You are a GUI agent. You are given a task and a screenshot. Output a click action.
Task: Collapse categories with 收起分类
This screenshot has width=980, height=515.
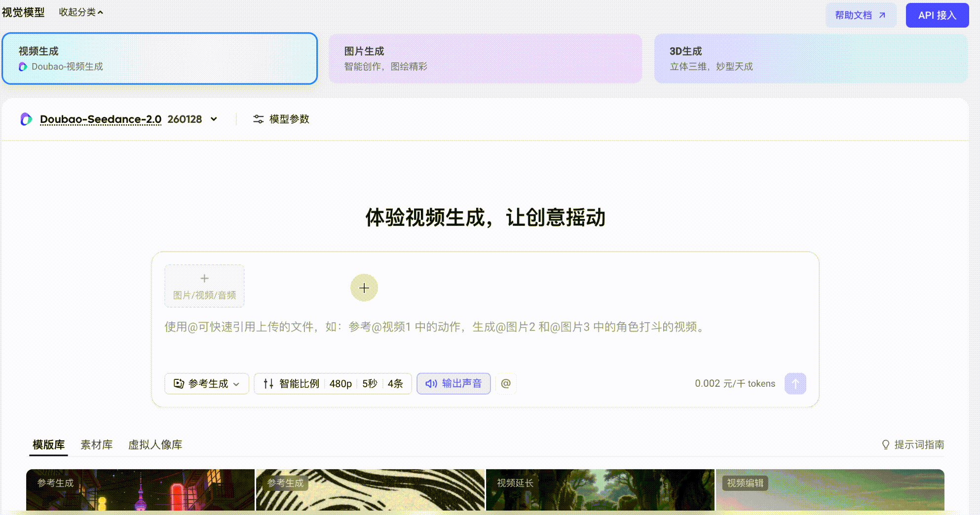[x=81, y=12]
